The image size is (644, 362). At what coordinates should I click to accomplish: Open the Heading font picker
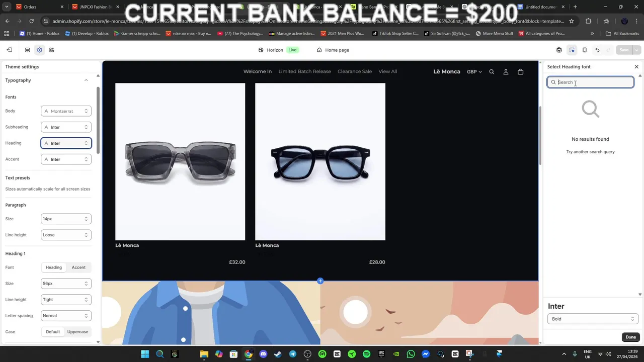(x=66, y=143)
